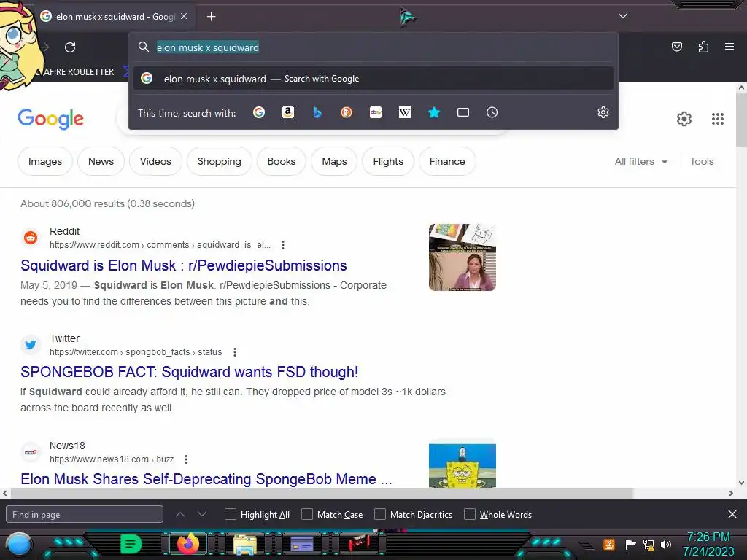Search history with the clock icon
The image size is (747, 560).
point(492,112)
